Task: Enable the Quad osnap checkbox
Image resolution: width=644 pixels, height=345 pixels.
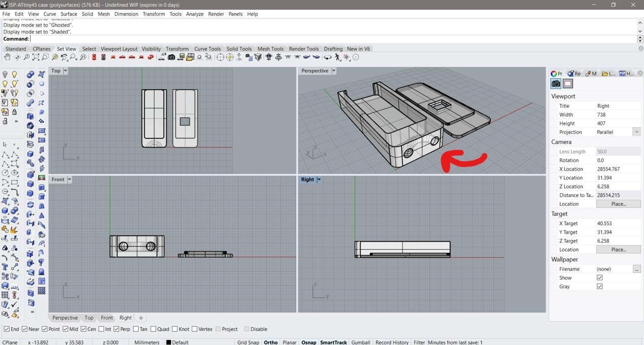Action: click(x=153, y=329)
